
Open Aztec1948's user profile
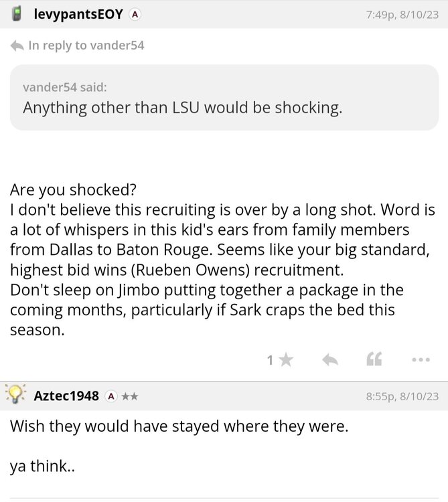point(66,396)
